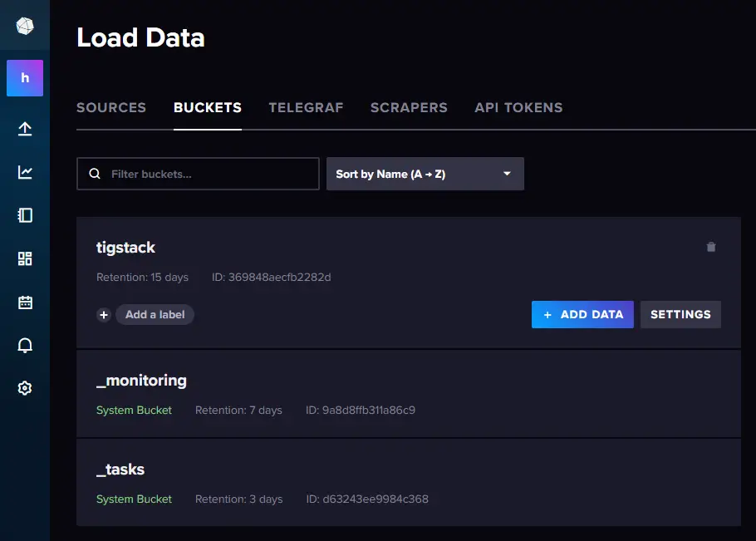Click the InfluxDB logo in the sidebar
The width and height of the screenshot is (756, 541).
(x=25, y=25)
